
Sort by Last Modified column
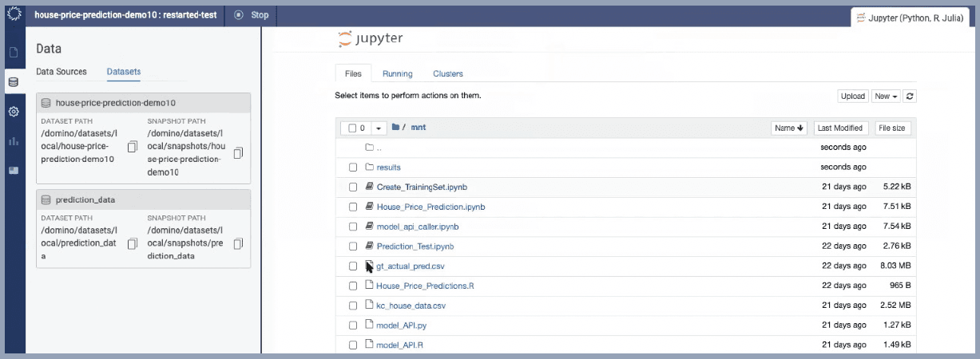(x=839, y=128)
